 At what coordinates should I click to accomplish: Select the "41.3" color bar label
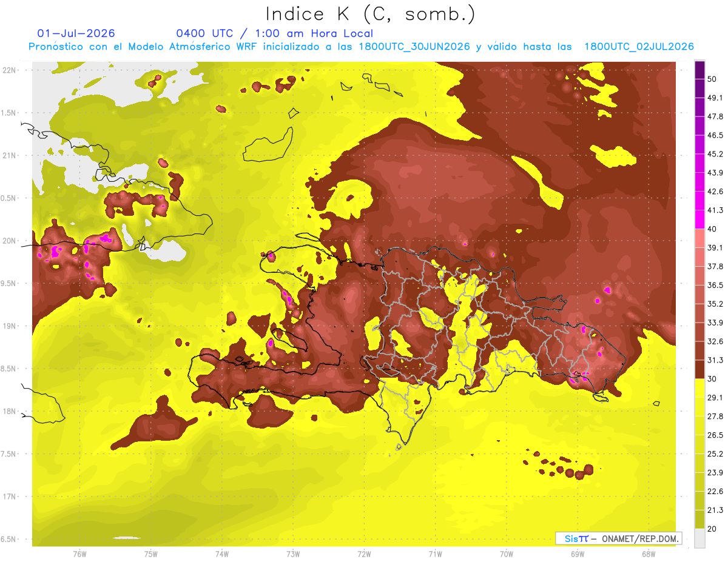tap(715, 210)
